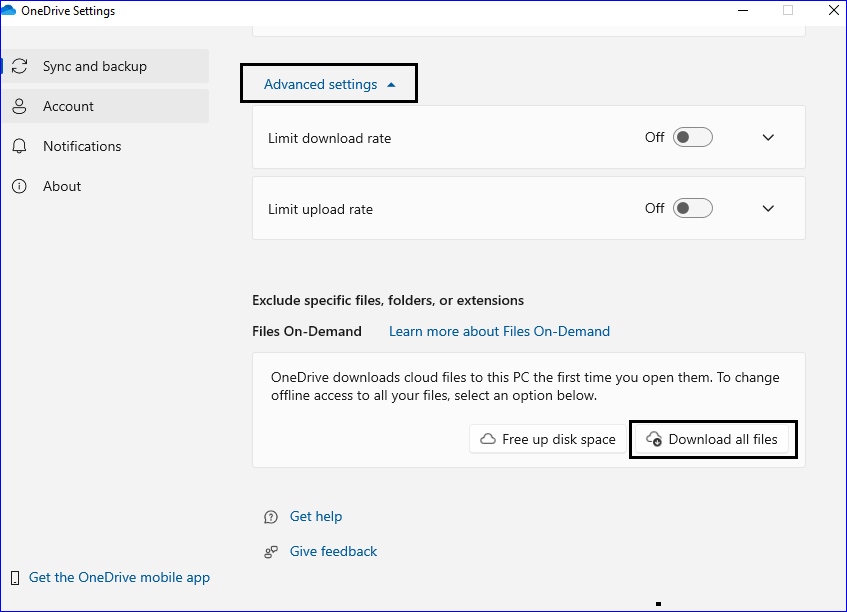
Task: Click the Files On-Demand heading
Action: click(307, 331)
